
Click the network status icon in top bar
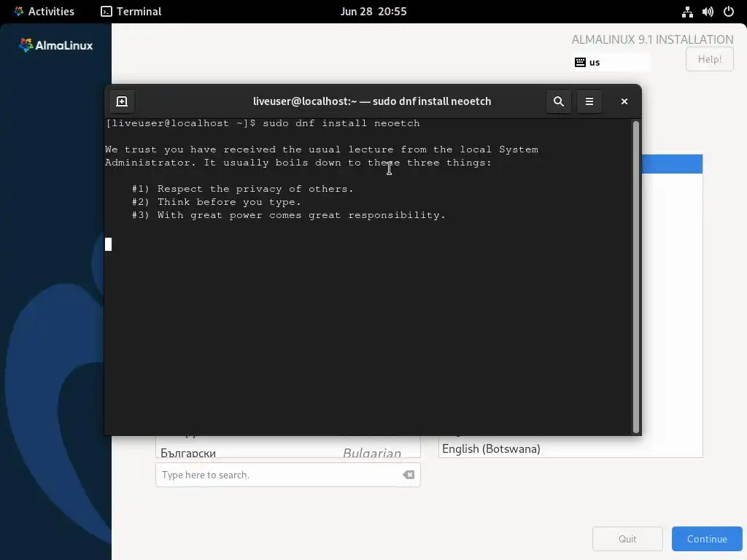(x=687, y=12)
